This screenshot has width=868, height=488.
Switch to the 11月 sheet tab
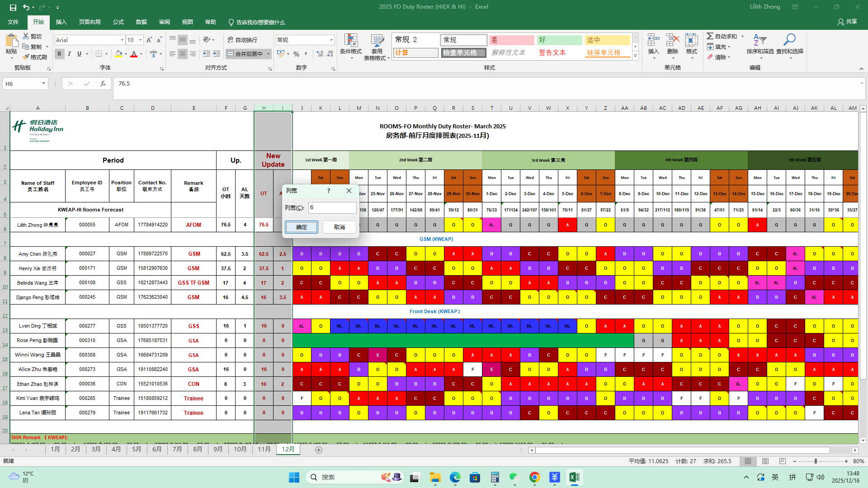(x=264, y=449)
